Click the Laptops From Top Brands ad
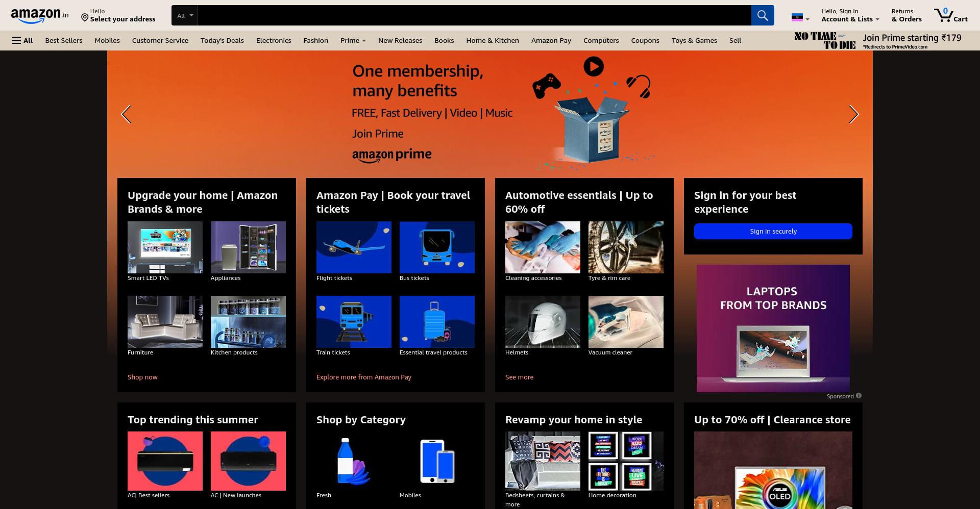Screen dimensions: 980x509 tap(773, 328)
